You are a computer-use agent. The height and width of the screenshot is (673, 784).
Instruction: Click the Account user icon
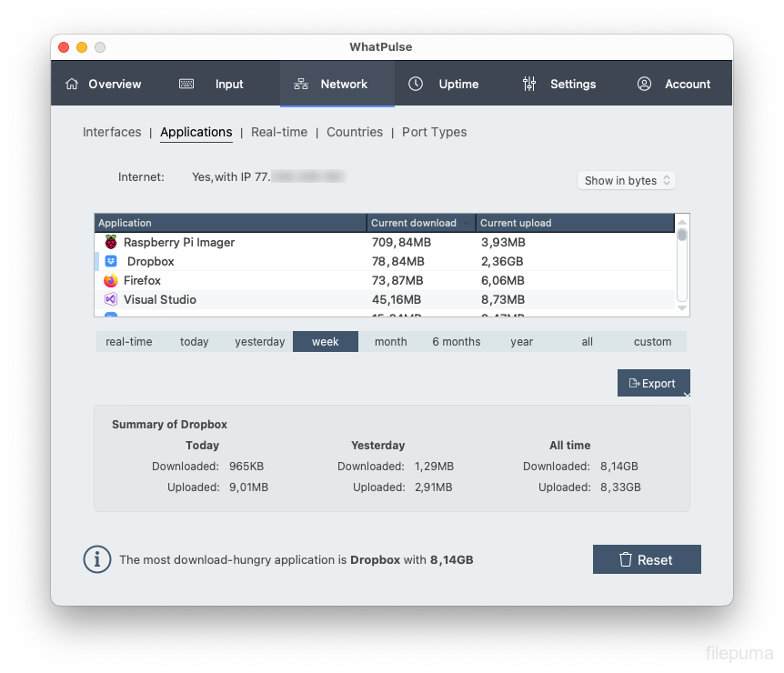(644, 84)
